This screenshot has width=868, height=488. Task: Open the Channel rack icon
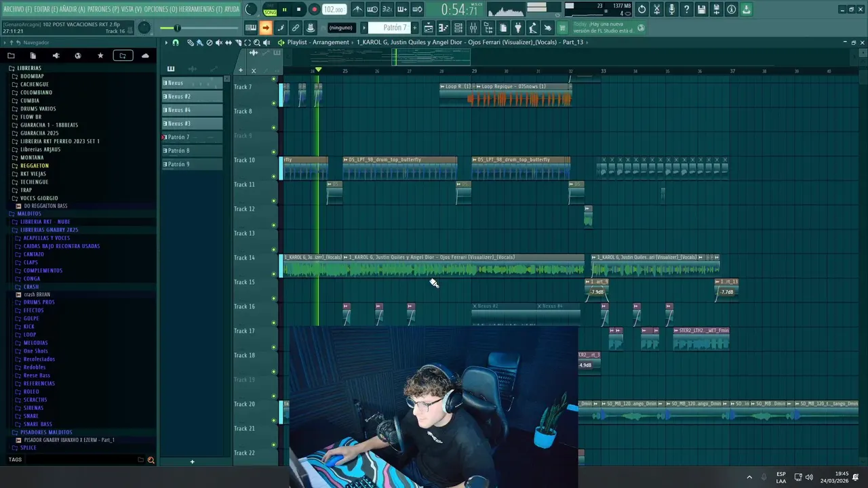click(x=458, y=28)
